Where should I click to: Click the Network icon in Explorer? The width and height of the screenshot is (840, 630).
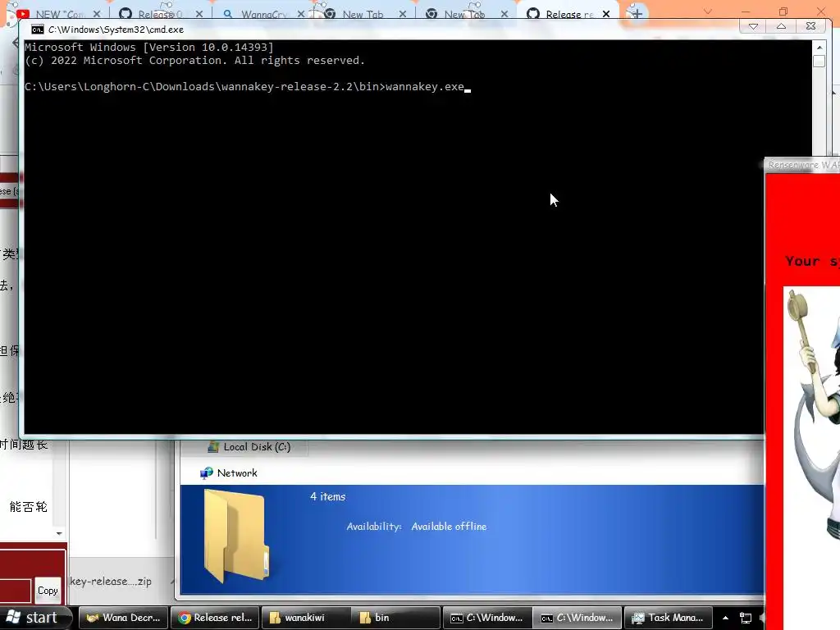tap(206, 473)
